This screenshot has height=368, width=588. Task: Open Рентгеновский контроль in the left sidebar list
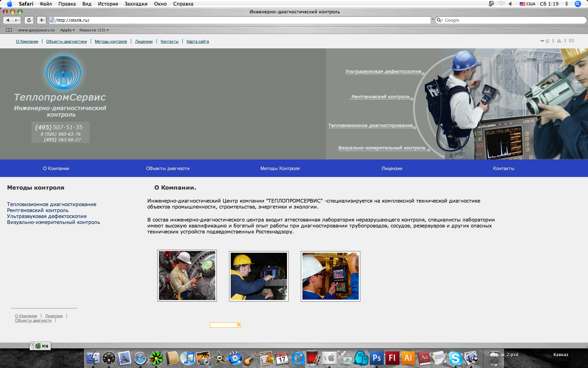[x=38, y=210]
